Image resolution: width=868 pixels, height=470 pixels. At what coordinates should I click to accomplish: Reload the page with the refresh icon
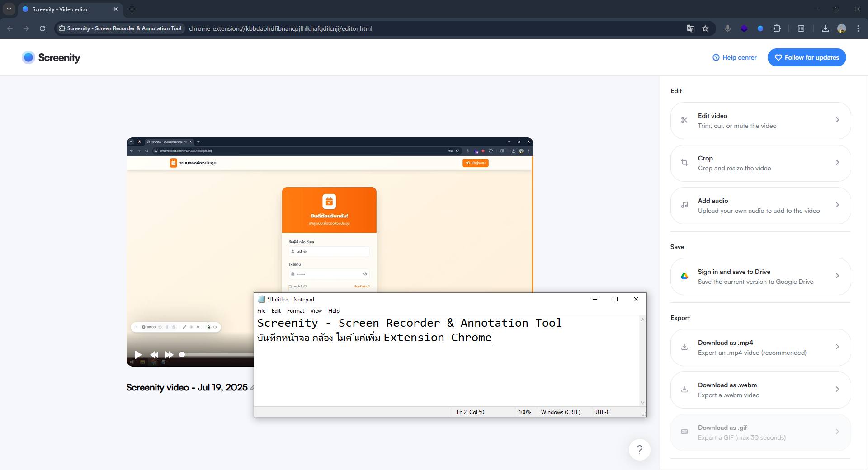click(x=42, y=28)
